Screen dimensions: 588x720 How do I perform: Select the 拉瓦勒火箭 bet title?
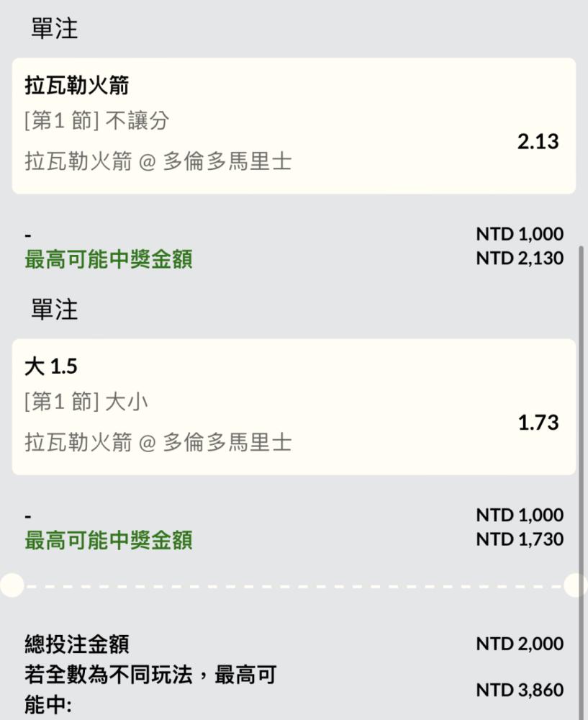(x=77, y=86)
